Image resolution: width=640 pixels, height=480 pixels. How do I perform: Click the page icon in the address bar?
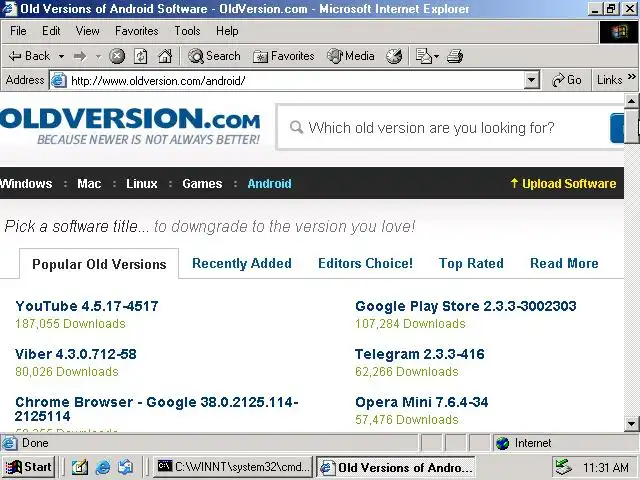(59, 80)
